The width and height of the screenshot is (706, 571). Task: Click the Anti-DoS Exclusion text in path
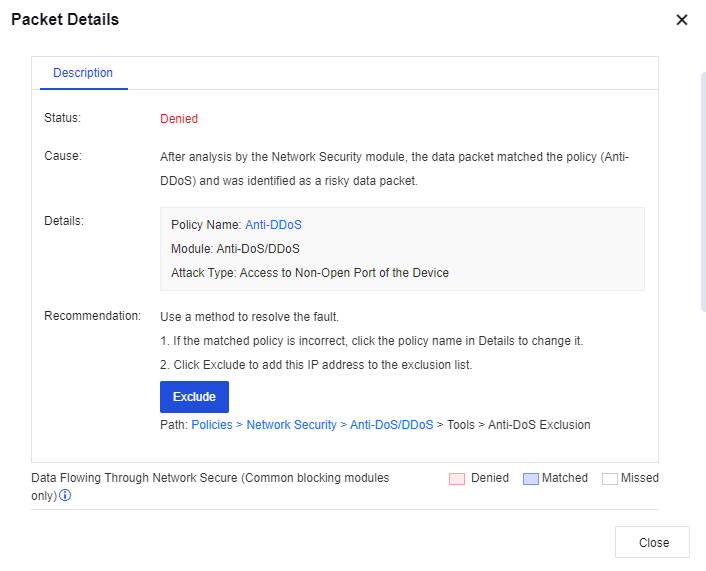[539, 424]
